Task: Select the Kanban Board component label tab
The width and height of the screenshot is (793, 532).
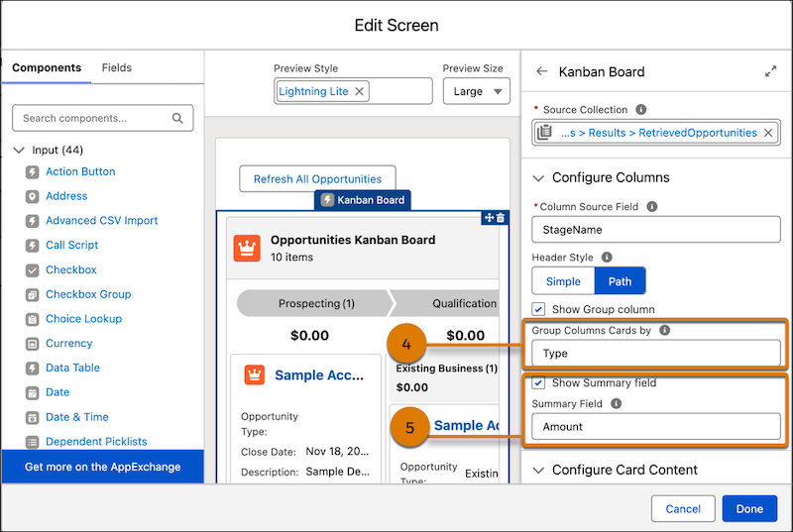Action: pyautogui.click(x=363, y=200)
